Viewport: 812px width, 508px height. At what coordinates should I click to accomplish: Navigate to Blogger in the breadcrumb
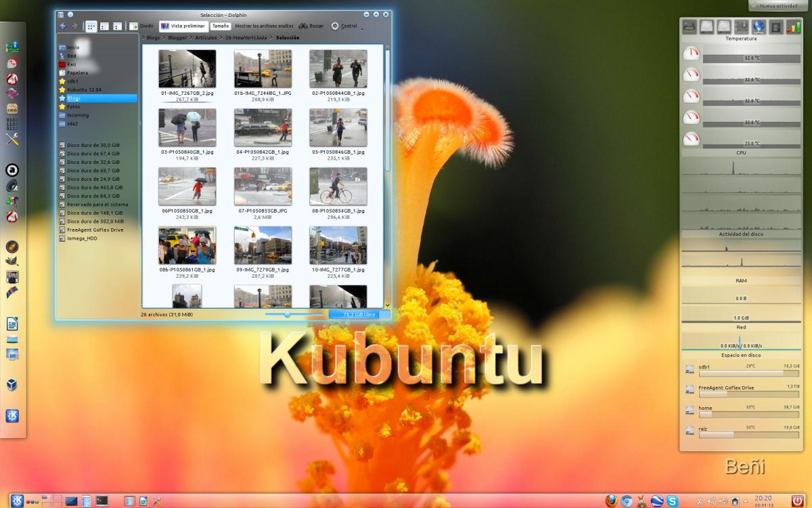coord(177,38)
